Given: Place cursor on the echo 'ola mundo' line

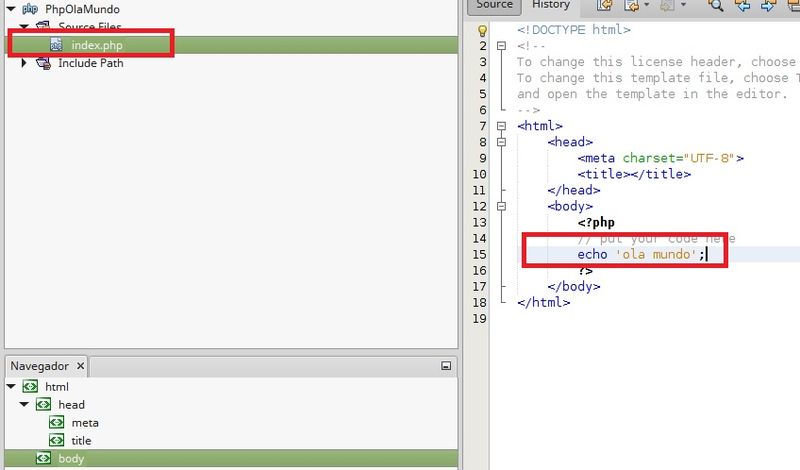Looking at the screenshot, I should pos(642,254).
